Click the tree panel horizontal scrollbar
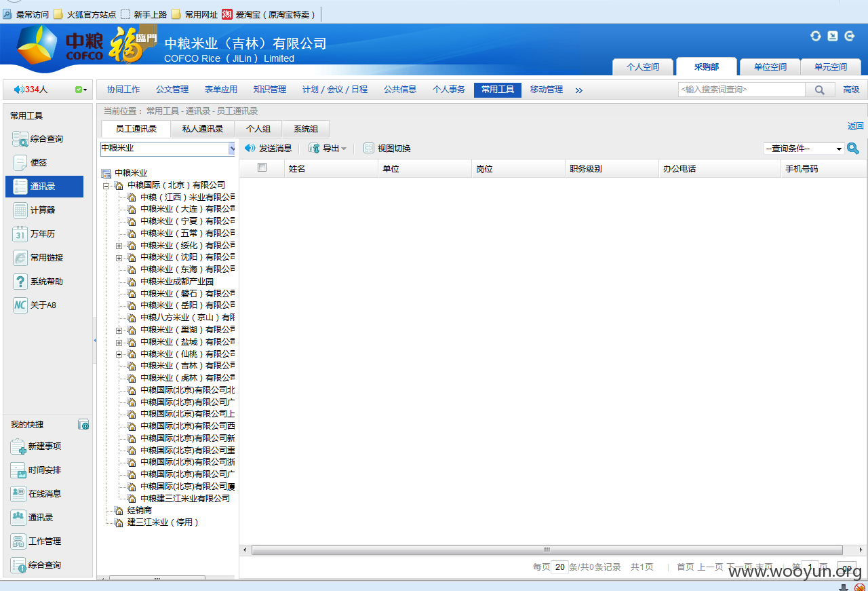This screenshot has height=591, width=868. pos(157,578)
